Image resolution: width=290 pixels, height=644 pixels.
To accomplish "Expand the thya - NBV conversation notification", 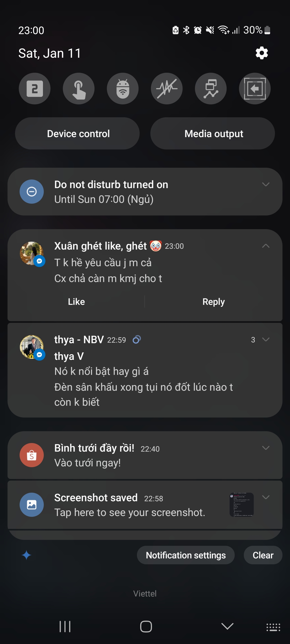I will [266, 339].
